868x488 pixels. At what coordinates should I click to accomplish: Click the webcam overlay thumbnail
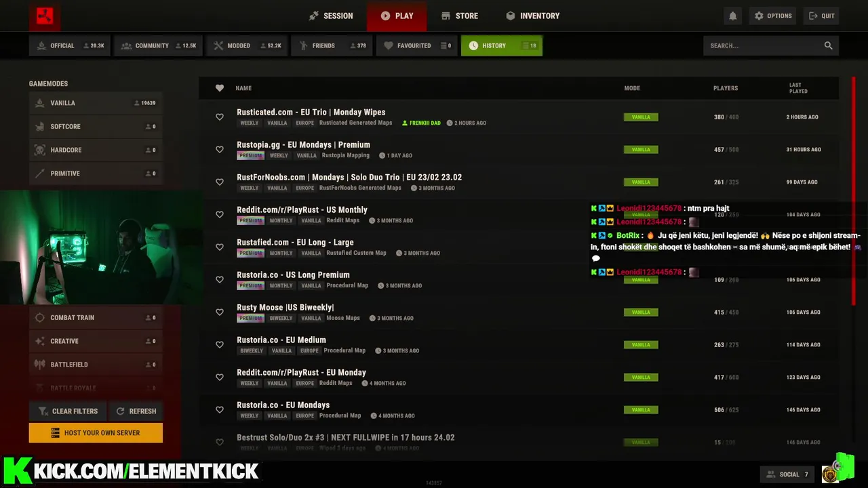100,247
